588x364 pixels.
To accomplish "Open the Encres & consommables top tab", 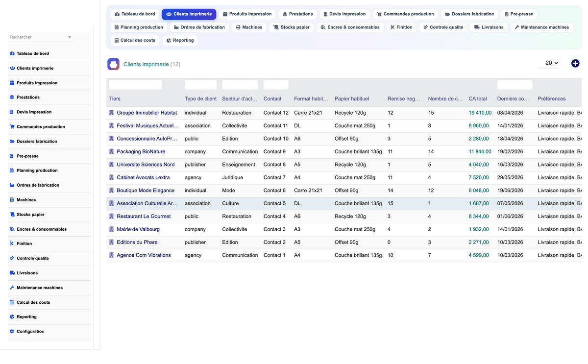I will [x=350, y=27].
